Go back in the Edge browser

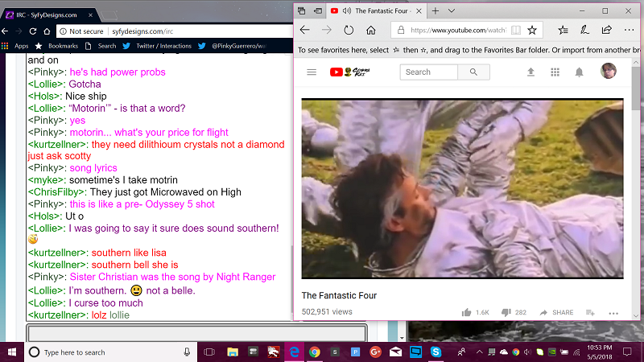click(x=304, y=30)
